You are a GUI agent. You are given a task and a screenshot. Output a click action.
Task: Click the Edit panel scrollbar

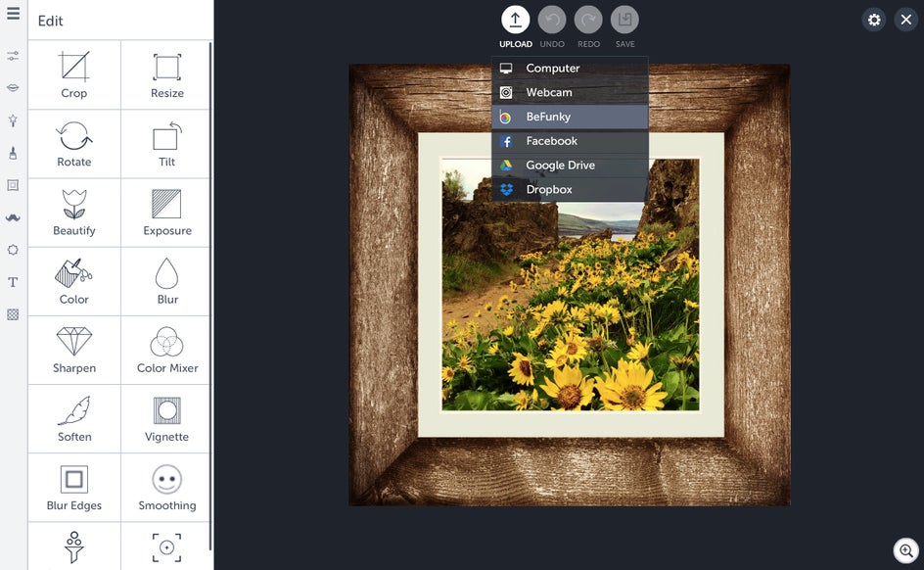[211, 295]
